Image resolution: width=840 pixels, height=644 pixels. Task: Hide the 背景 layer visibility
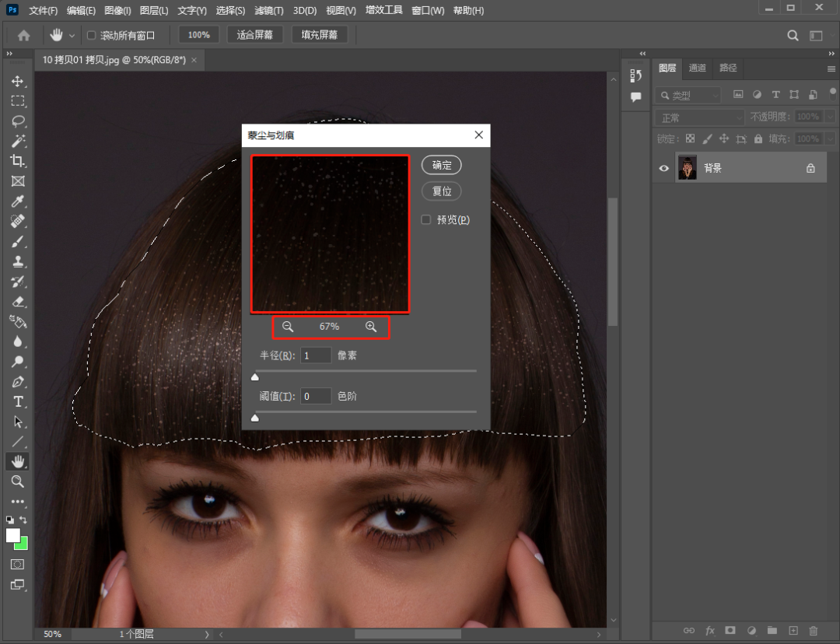tap(664, 168)
